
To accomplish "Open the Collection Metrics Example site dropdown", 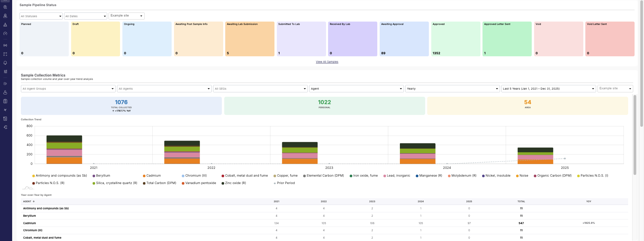I will 615,88.
